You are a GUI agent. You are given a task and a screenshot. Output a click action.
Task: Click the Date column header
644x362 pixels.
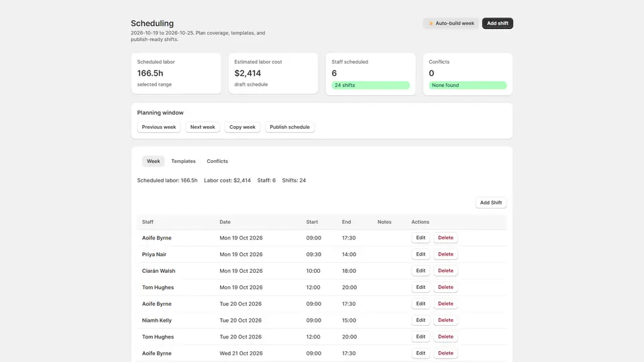(225, 222)
